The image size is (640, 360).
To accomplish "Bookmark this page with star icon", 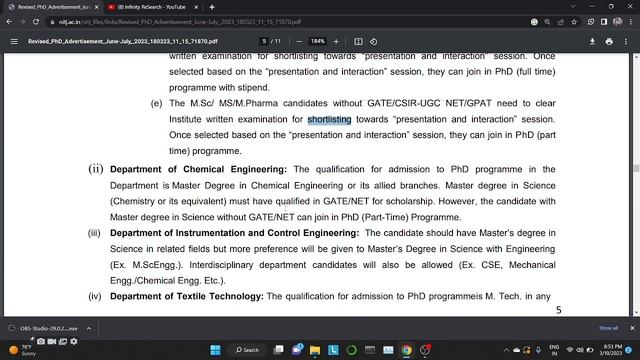I will (574, 22).
